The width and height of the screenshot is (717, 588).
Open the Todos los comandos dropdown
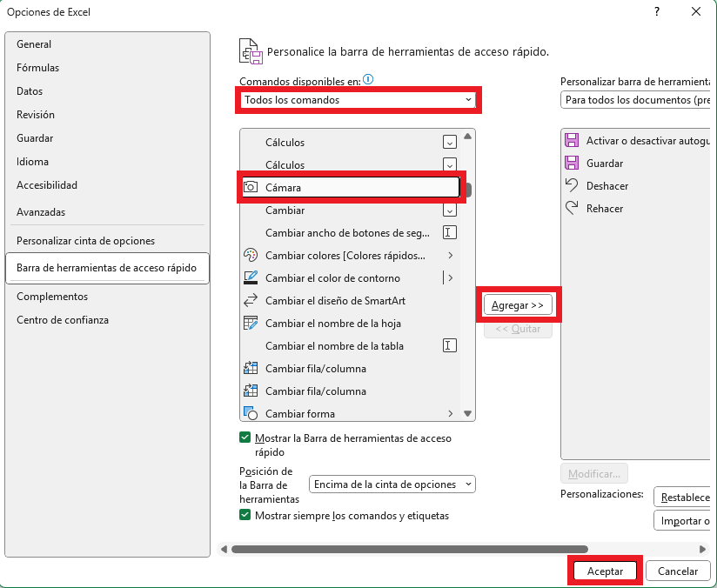click(358, 100)
